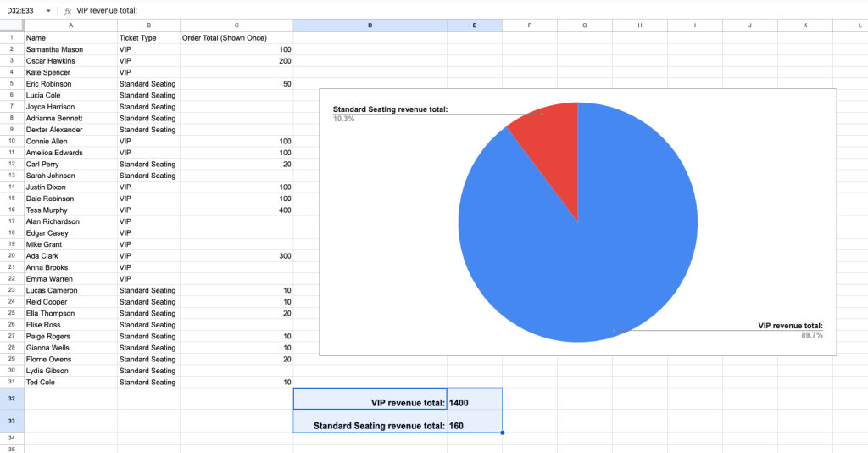
Task: Select the column D header
Action: coord(370,25)
